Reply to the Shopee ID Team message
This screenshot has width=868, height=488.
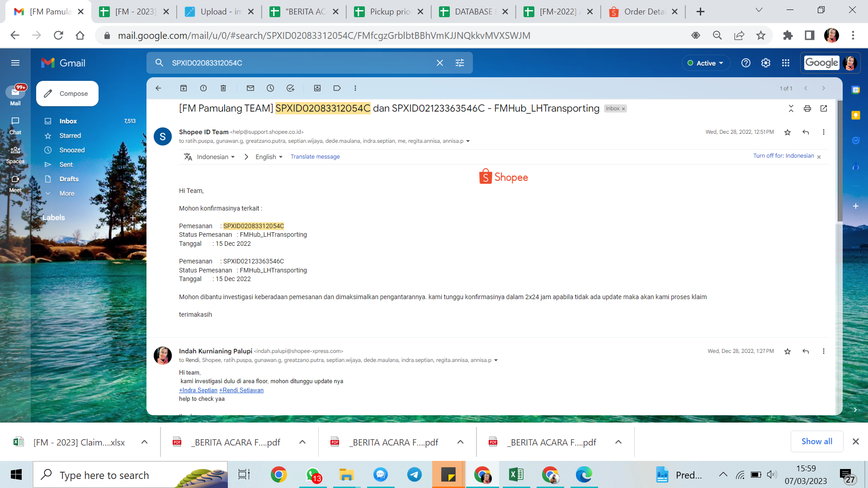tap(806, 132)
